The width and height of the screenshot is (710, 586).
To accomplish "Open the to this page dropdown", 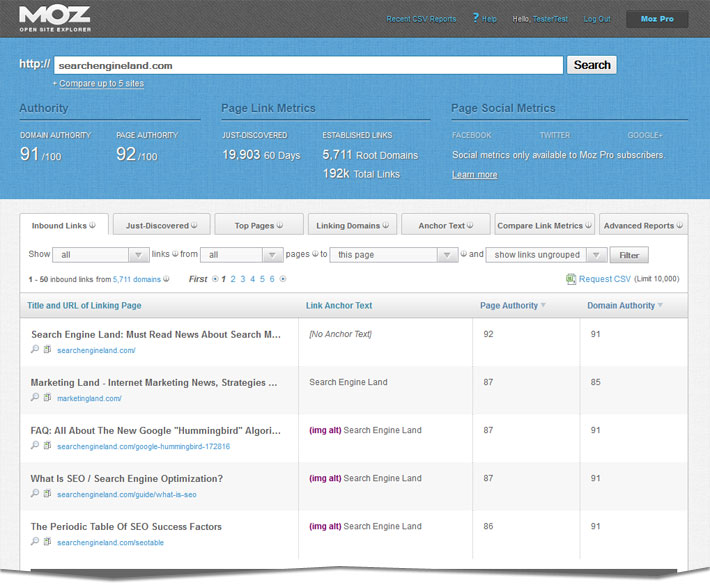I will [x=394, y=255].
